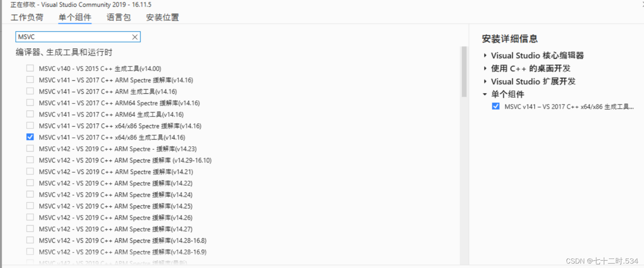Click inside the MSVC search field
This screenshot has width=644, height=268.
pyautogui.click(x=75, y=37)
